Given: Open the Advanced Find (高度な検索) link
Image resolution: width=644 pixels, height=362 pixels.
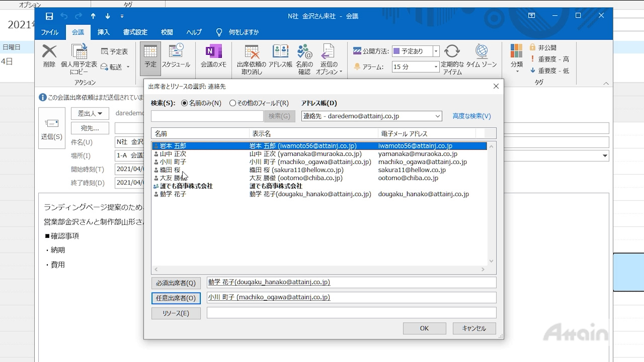Looking at the screenshot, I should [x=471, y=116].
